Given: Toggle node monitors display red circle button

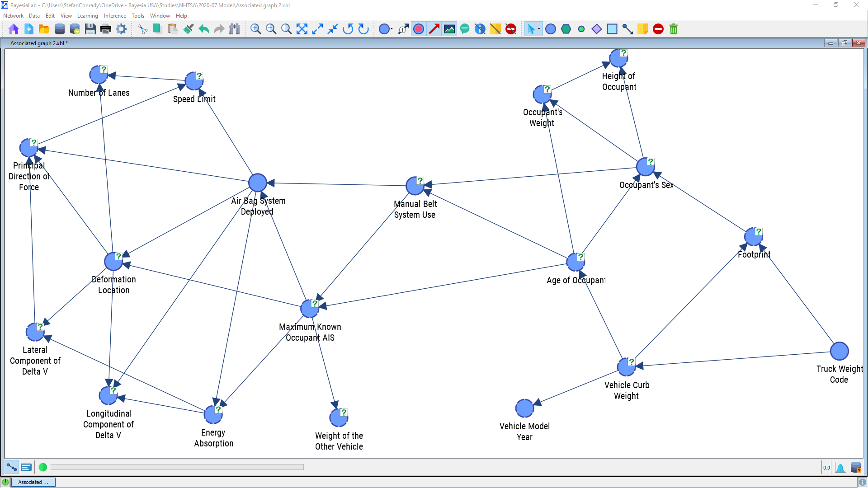Looking at the screenshot, I should [419, 29].
